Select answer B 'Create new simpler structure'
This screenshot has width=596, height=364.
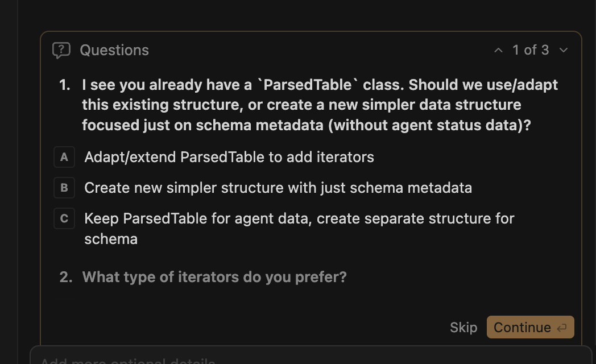pos(278,188)
